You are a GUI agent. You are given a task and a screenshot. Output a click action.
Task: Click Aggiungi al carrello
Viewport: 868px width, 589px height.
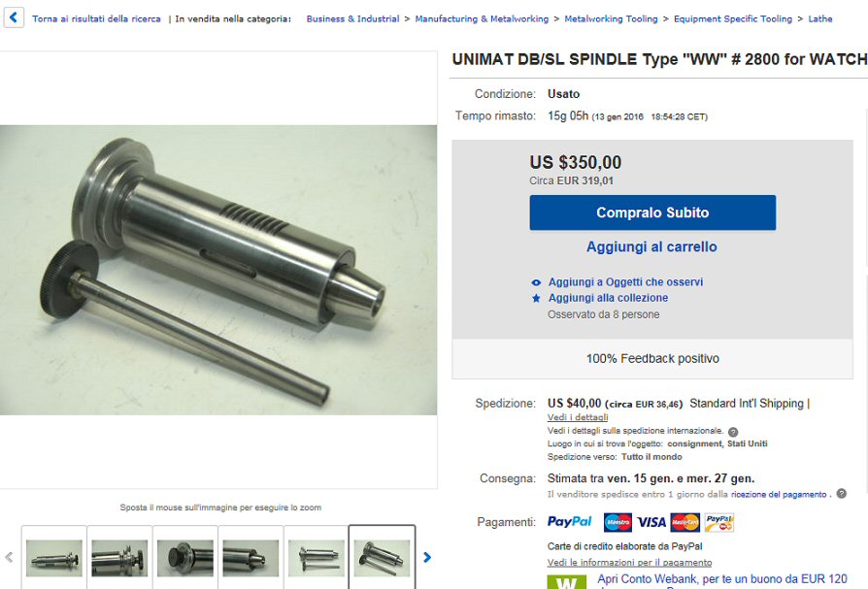pos(651,246)
